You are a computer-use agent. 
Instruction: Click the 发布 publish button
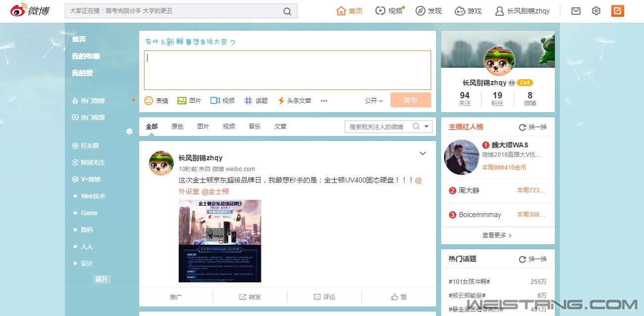(x=410, y=100)
